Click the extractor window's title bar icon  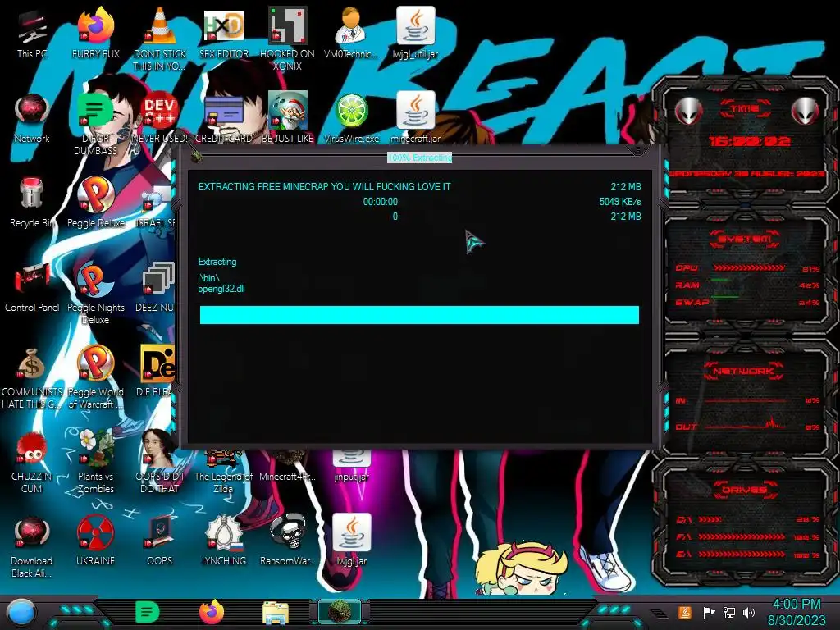pyautogui.click(x=197, y=156)
